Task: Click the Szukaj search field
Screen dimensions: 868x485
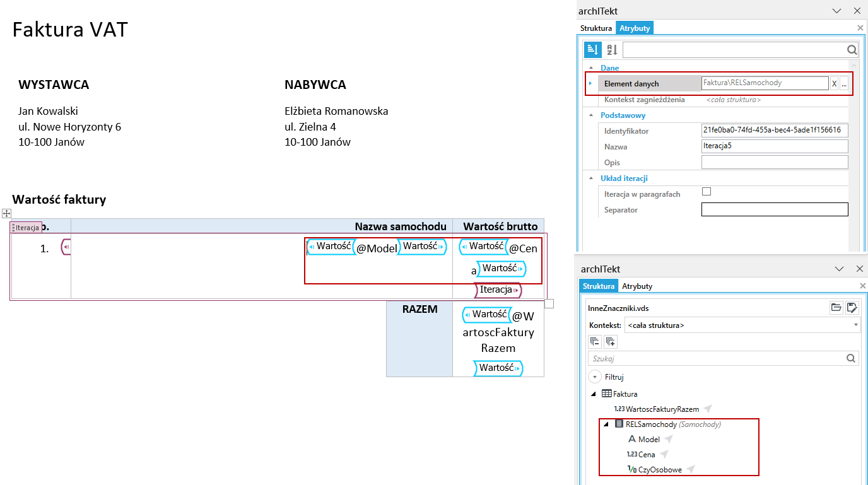Action: tap(724, 359)
